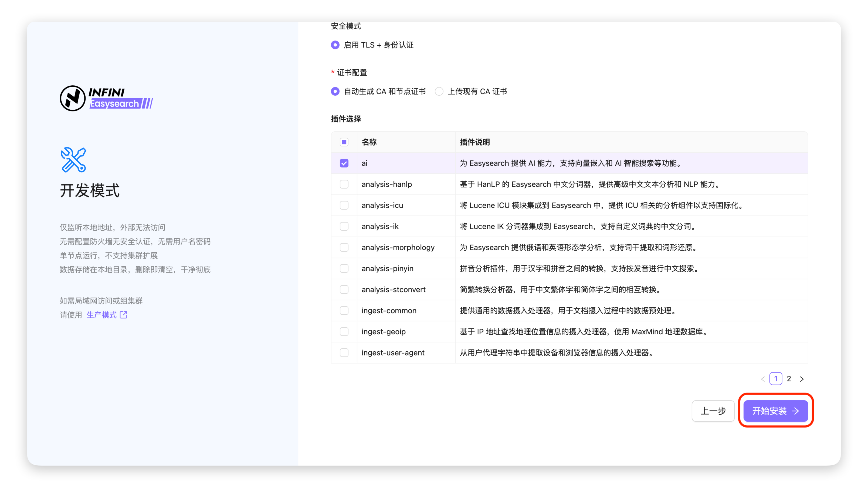Viewport: 868px width, 498px height.
Task: Uncheck the ai plugin checkbox
Action: [344, 163]
